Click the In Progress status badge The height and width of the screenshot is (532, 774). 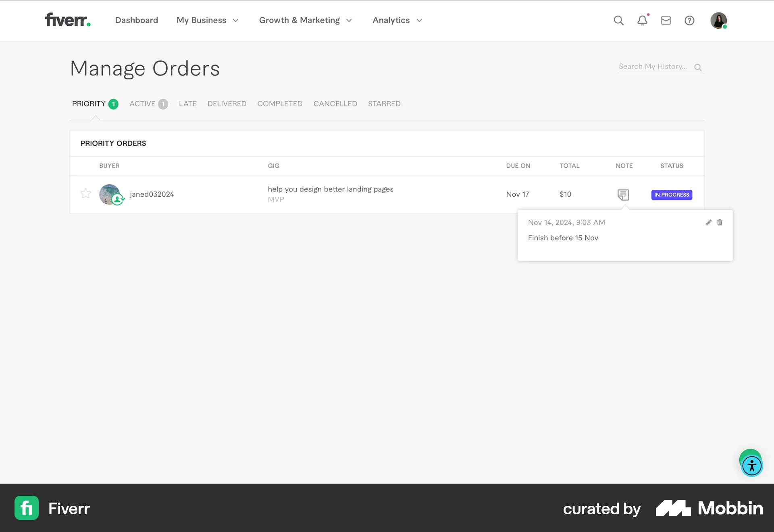pyautogui.click(x=672, y=195)
